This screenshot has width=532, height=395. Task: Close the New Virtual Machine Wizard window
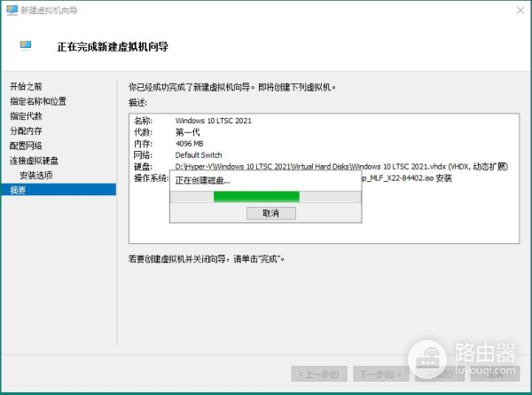520,10
